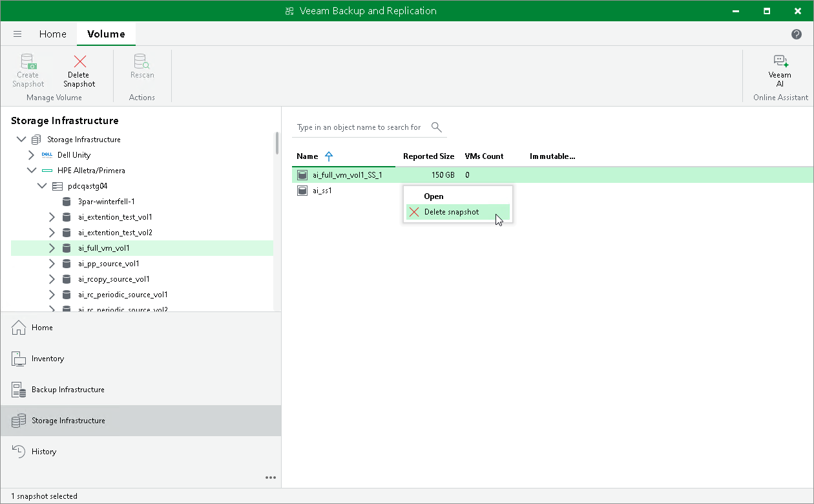Click the Backup Infrastructure server icon
This screenshot has width=814, height=504.
pyautogui.click(x=19, y=390)
